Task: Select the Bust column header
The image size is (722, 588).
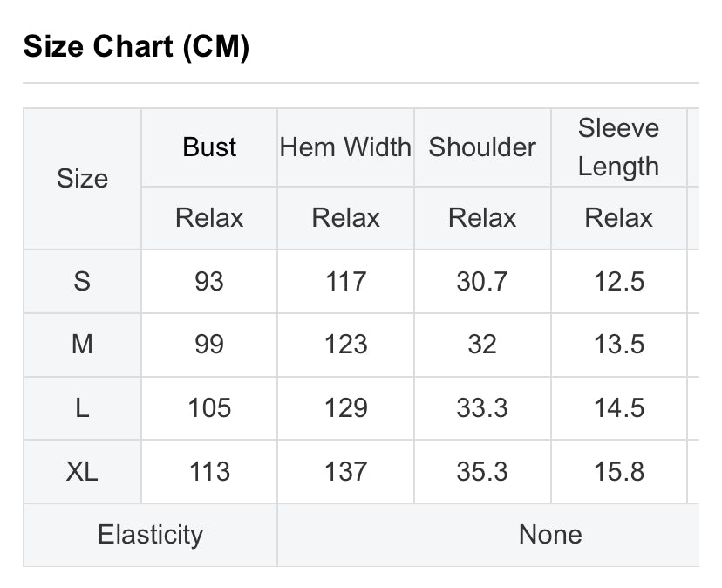Action: [x=209, y=147]
